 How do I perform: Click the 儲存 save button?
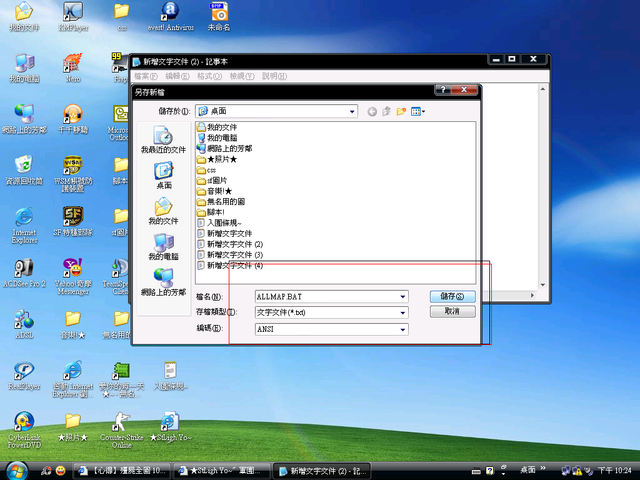point(451,297)
